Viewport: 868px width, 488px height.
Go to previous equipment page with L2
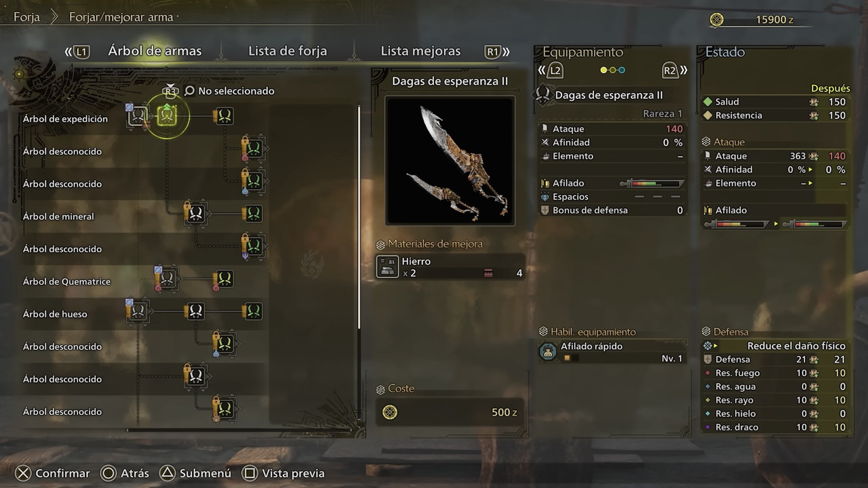pyautogui.click(x=551, y=70)
